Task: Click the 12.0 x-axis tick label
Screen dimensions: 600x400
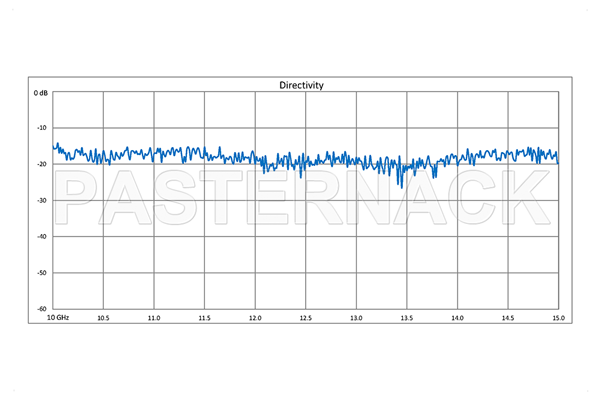Action: 254,318
